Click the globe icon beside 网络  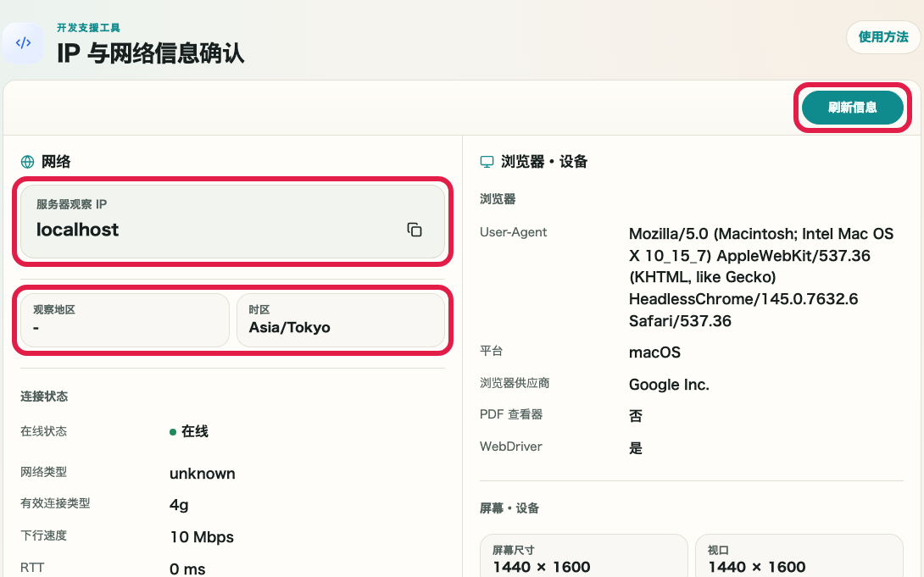(27, 162)
